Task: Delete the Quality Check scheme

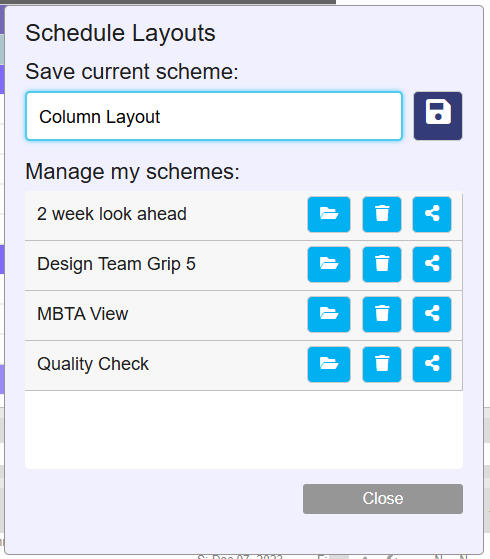Action: tap(382, 364)
